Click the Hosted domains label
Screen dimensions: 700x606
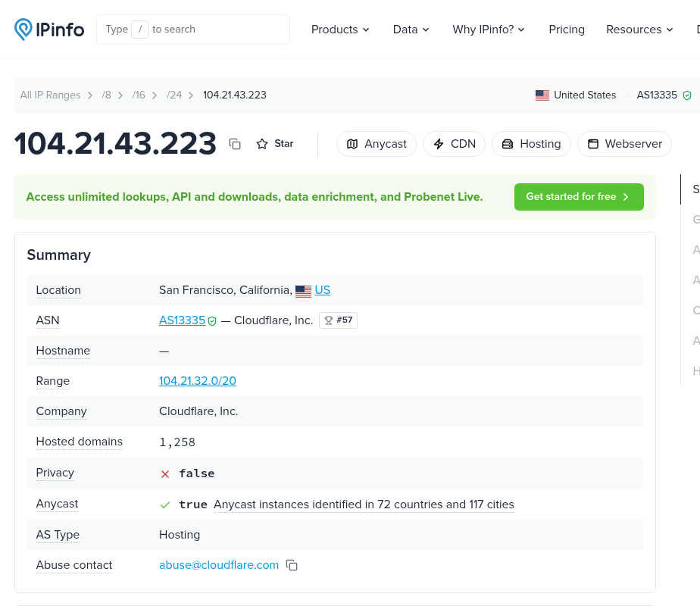click(80, 442)
